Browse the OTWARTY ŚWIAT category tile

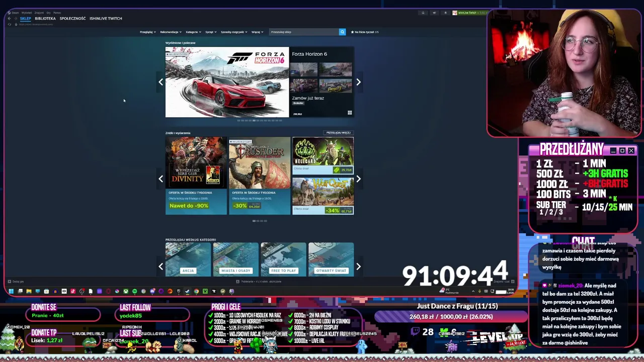[x=331, y=259]
